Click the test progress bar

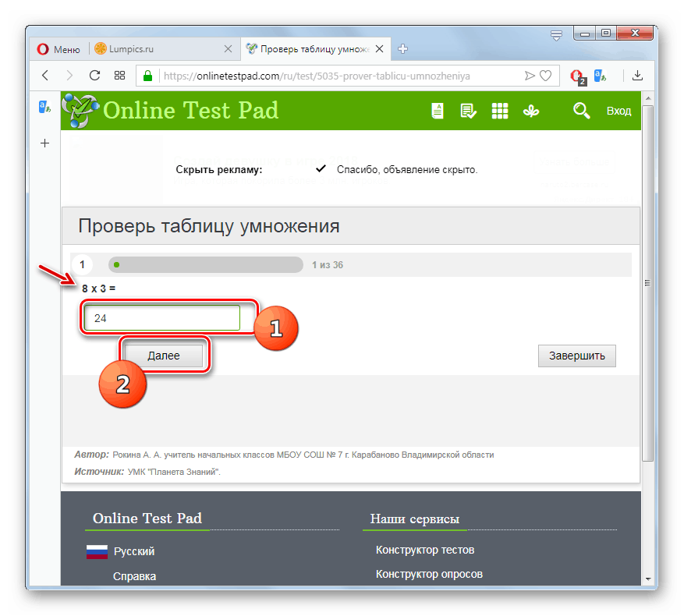[205, 264]
